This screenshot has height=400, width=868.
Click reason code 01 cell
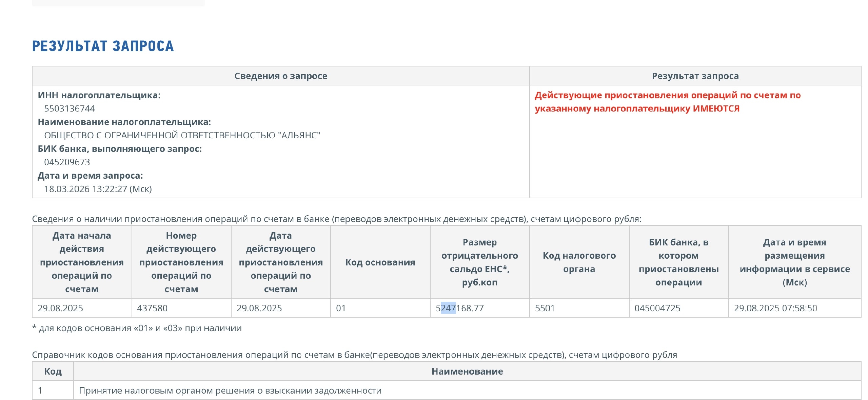(x=341, y=308)
